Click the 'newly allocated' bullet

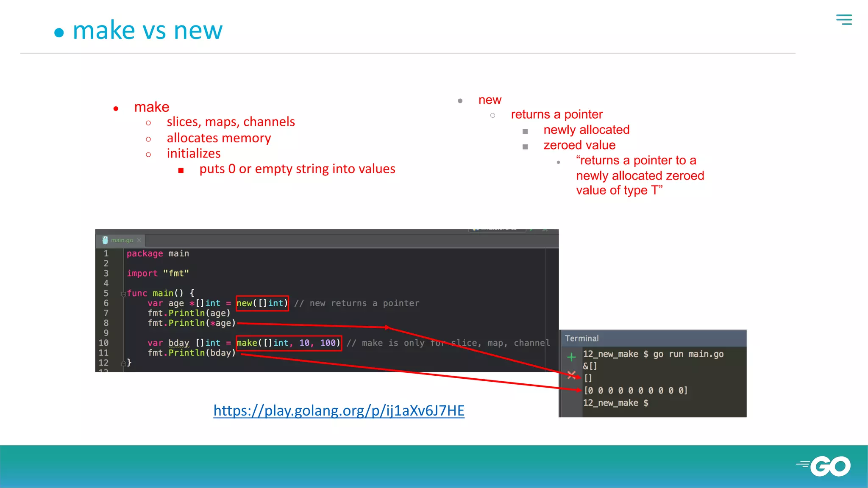[586, 130]
